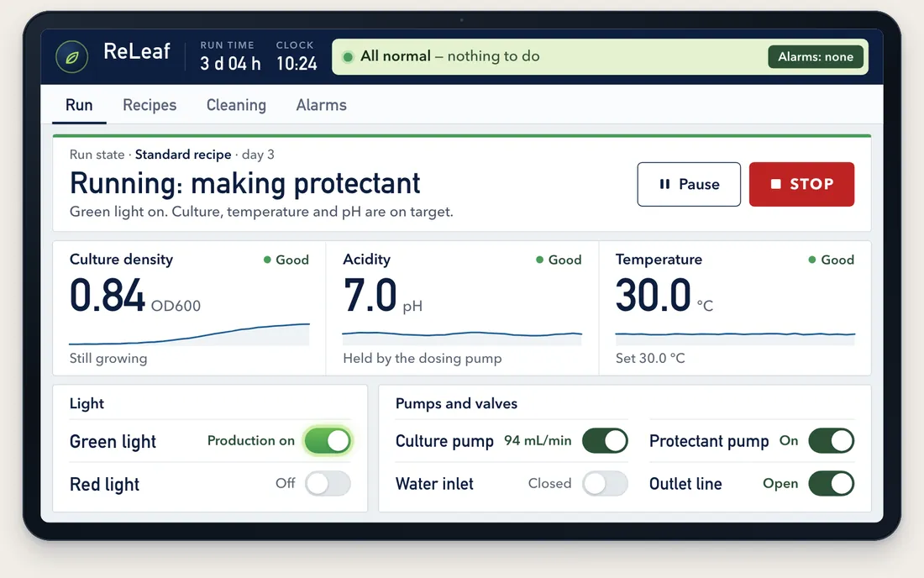Viewport: 924px width, 578px height.
Task: Click the All normal status message
Action: (449, 56)
